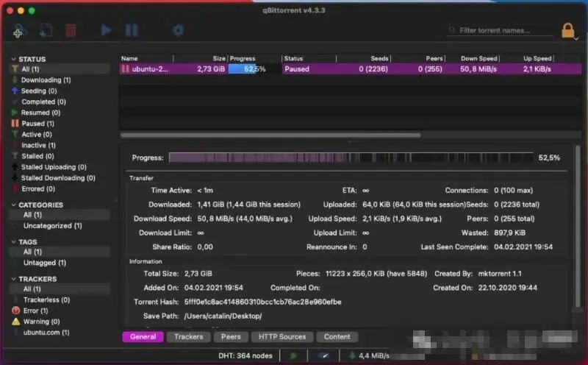Click the red Error tracker icon
Screen dimensions: 588x365
coord(15,311)
